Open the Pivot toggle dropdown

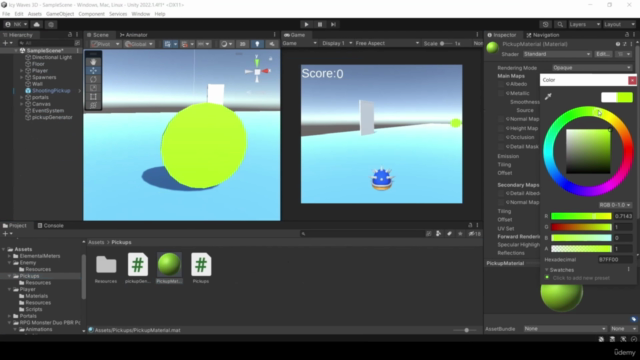point(105,44)
